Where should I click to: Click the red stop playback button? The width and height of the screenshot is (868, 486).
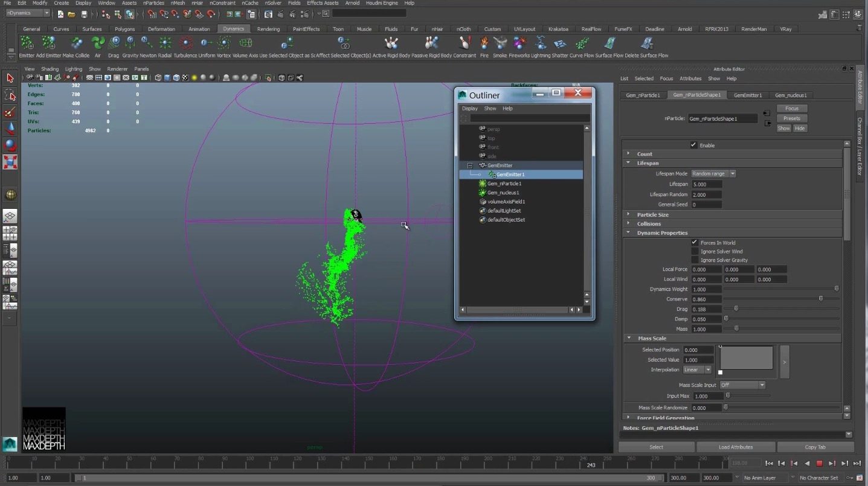pos(819,464)
